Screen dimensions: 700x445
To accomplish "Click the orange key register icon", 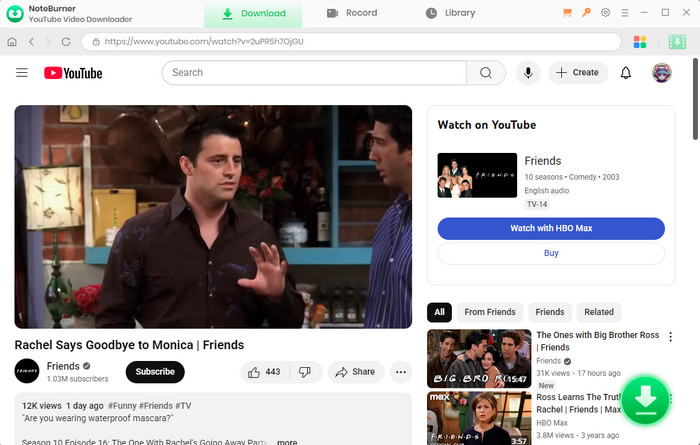I will pyautogui.click(x=586, y=13).
